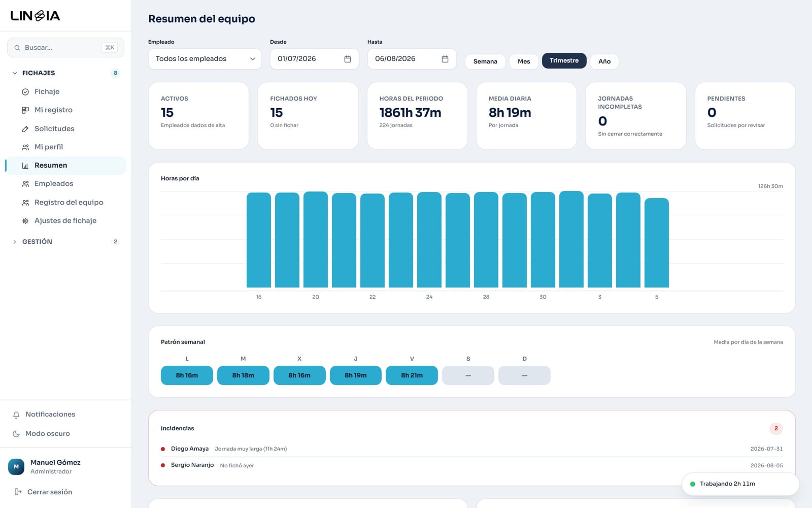Click the LINEIA logo

pos(35,16)
